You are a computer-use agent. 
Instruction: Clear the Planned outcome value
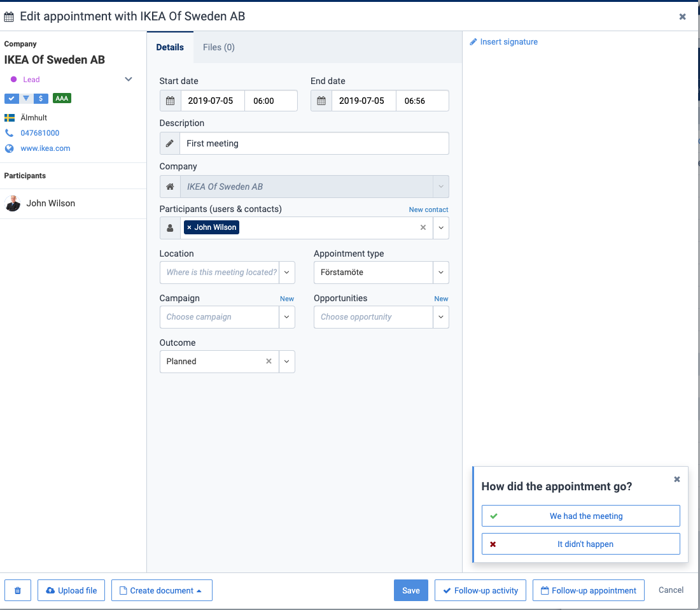pos(269,361)
